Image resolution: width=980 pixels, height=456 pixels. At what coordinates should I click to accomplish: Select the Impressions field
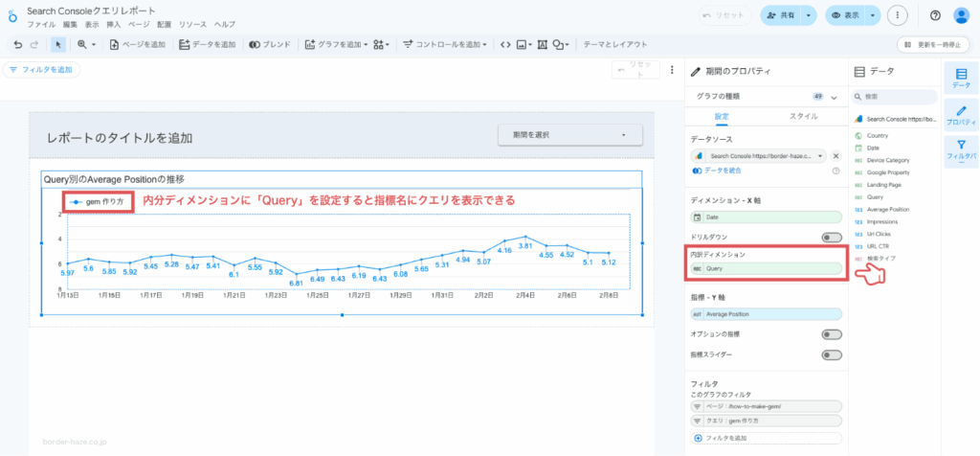coord(882,221)
